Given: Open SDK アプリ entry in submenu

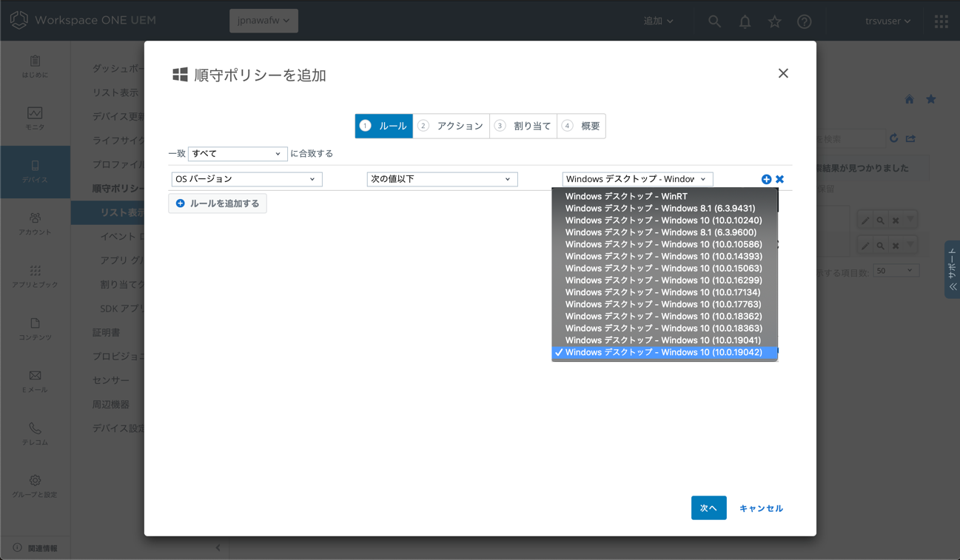Looking at the screenshot, I should 122,308.
